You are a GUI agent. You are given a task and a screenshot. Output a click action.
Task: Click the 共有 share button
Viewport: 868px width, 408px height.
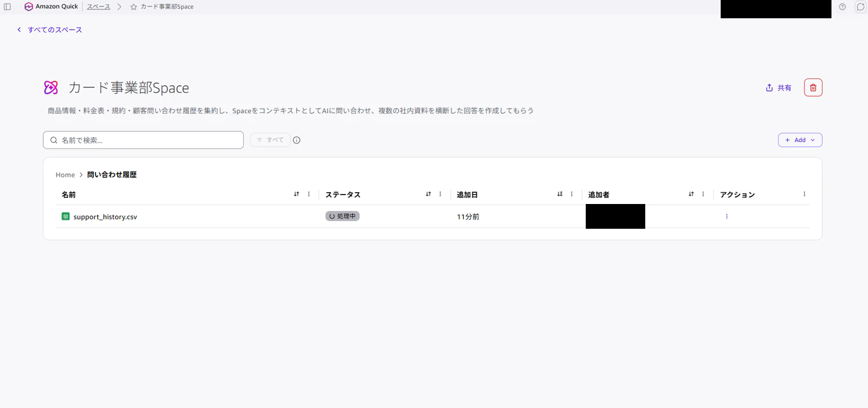[778, 88]
